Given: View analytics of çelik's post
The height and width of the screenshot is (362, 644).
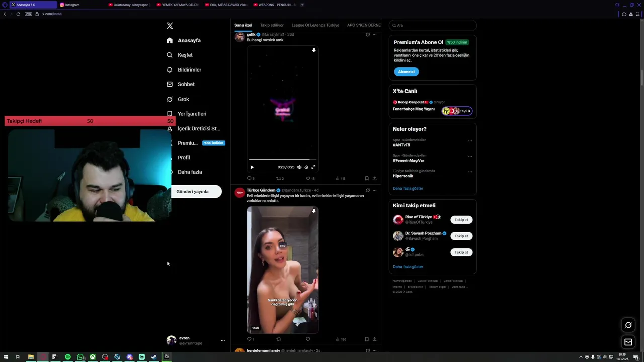Looking at the screenshot, I should coord(340,178).
